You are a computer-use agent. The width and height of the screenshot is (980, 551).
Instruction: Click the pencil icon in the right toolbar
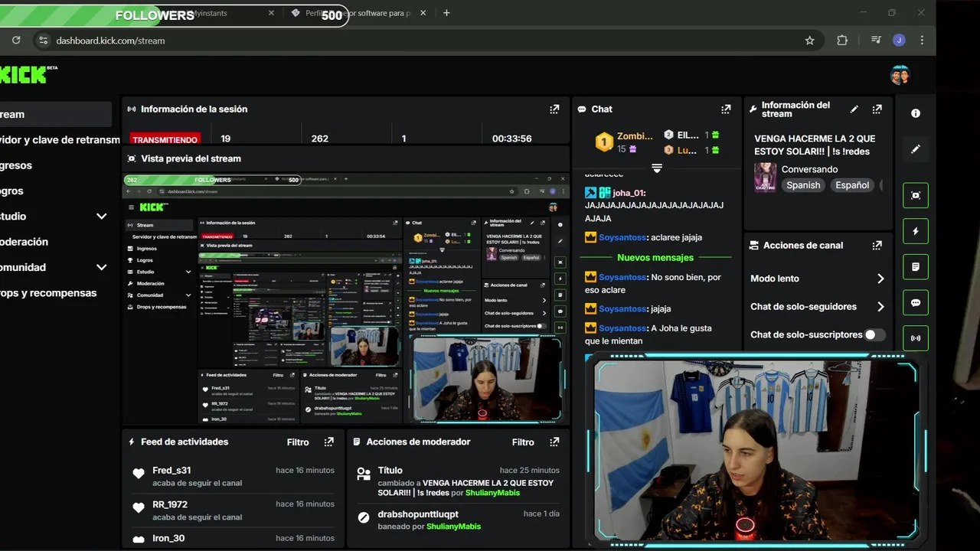[916, 149]
